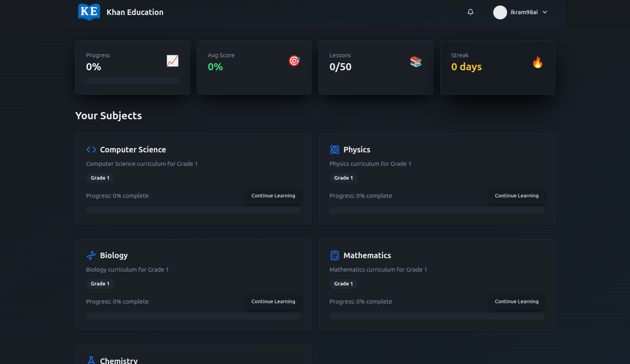Click the Lessons books icon

[x=416, y=62]
